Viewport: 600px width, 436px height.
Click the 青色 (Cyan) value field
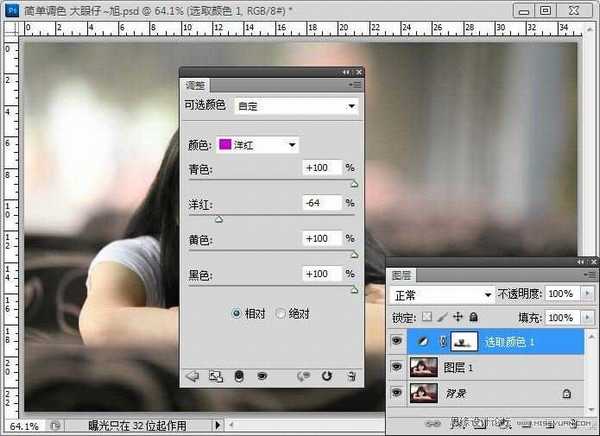click(322, 168)
